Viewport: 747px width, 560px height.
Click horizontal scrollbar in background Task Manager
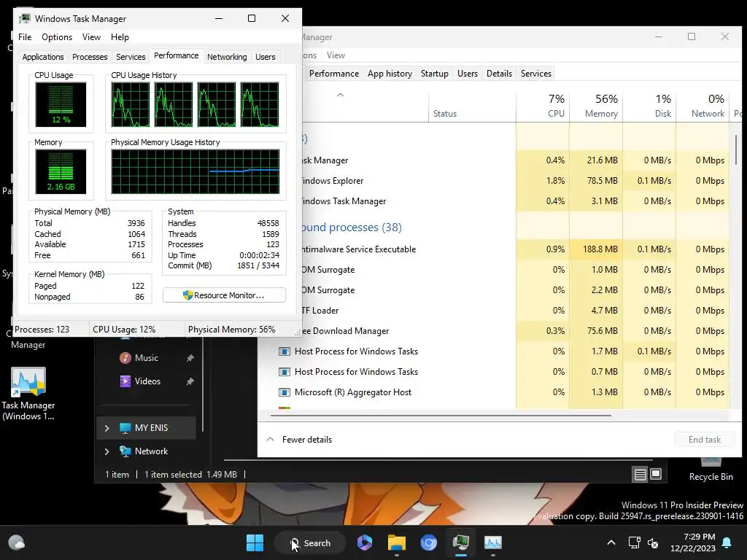pyautogui.click(x=441, y=415)
